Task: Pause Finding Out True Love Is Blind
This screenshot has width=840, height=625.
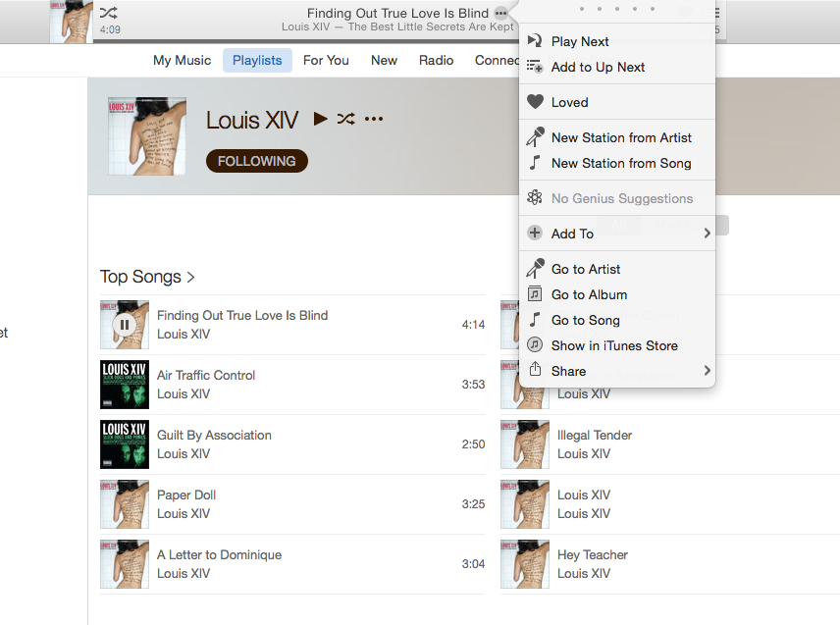Action: click(125, 325)
